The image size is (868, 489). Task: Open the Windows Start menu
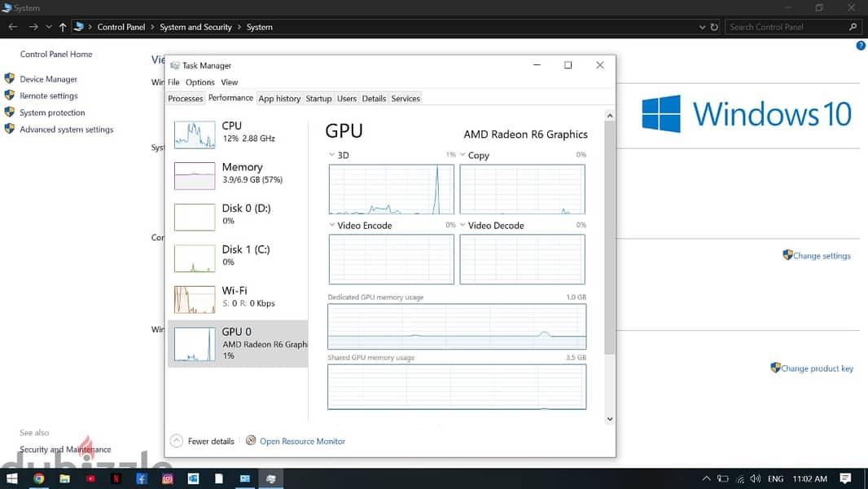[x=11, y=478]
